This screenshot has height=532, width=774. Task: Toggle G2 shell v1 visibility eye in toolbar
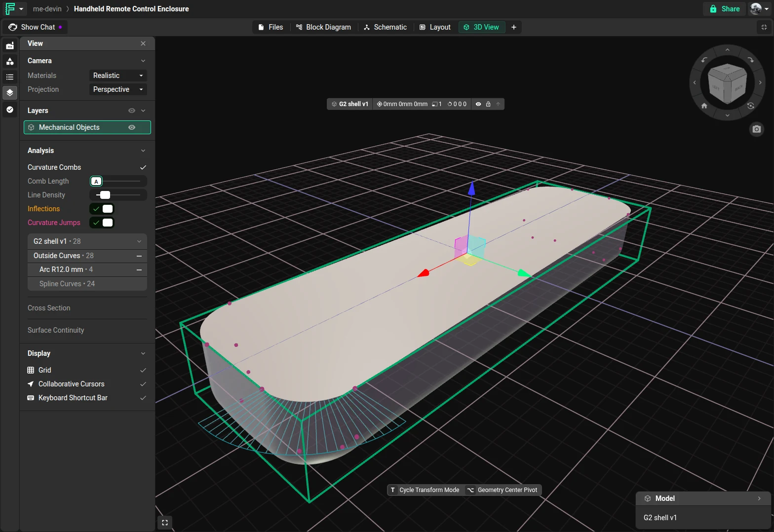point(478,104)
